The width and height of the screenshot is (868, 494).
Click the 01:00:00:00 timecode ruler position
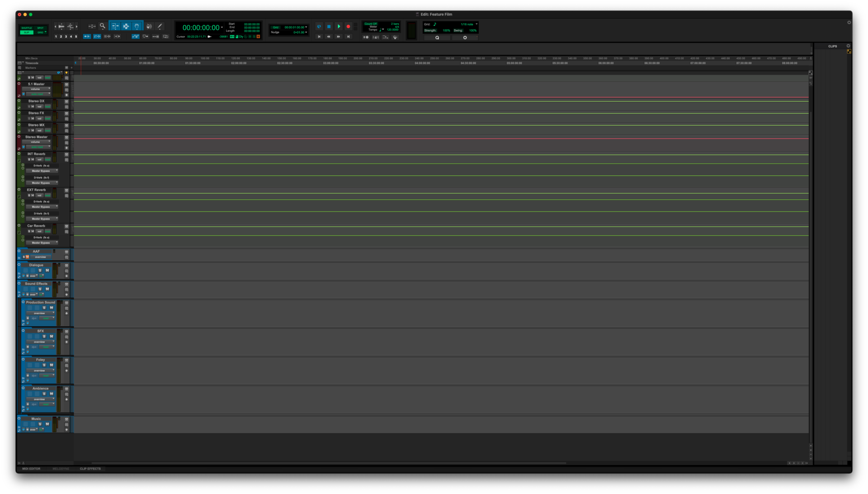pyautogui.click(x=147, y=63)
